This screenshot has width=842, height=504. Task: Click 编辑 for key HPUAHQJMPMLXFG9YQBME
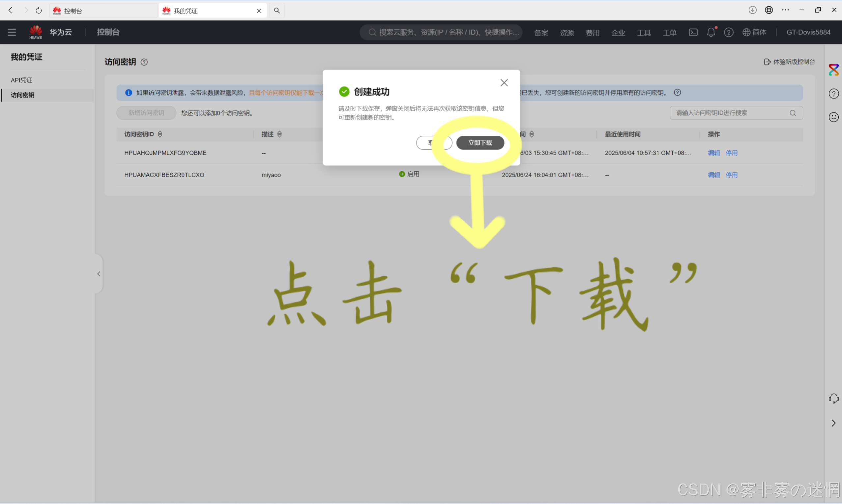pos(713,153)
